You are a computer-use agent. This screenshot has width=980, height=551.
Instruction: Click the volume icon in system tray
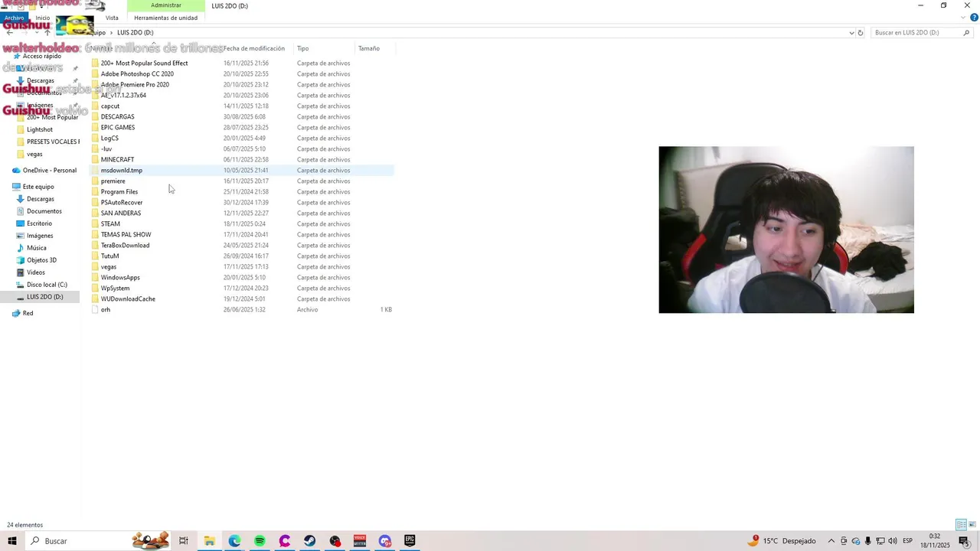893,541
